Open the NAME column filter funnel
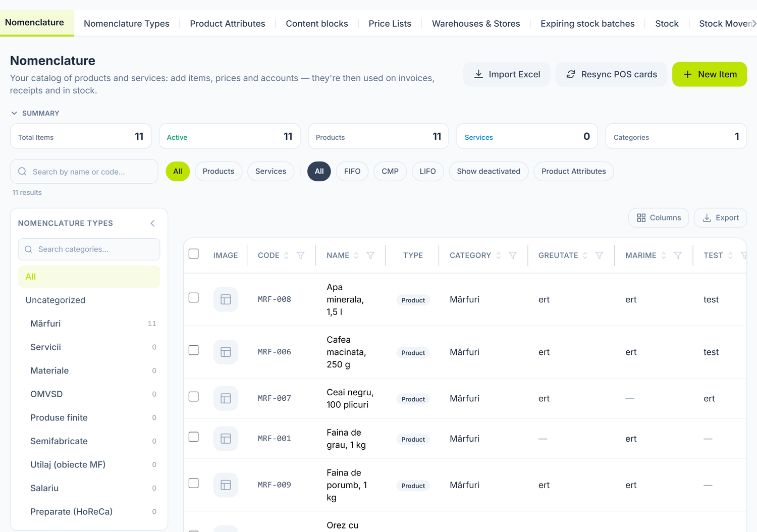The image size is (757, 532). click(370, 255)
